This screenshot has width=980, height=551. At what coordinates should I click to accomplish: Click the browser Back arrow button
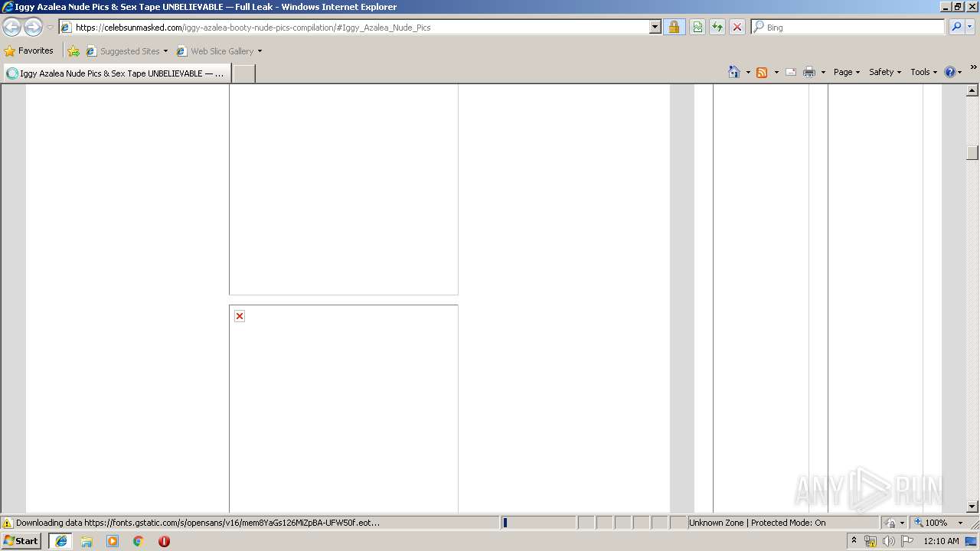(11, 28)
